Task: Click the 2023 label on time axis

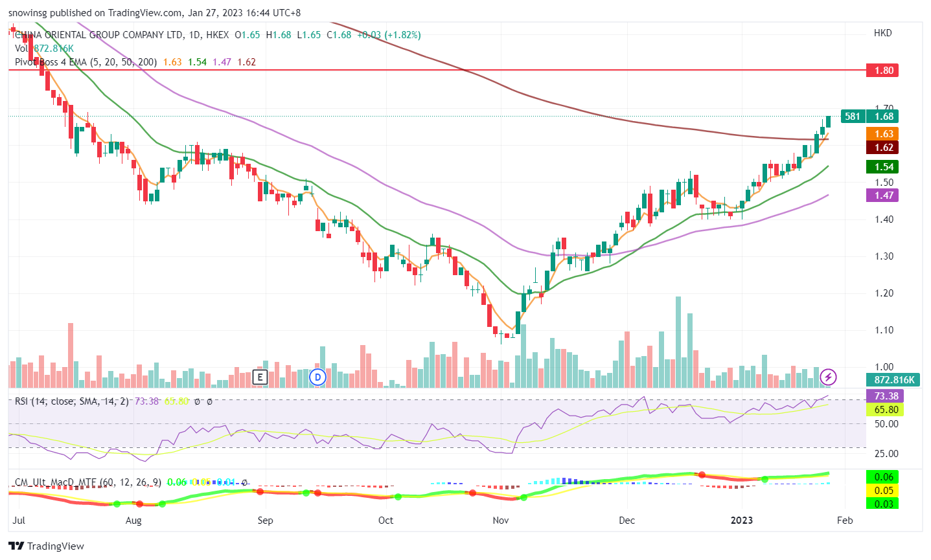Action: [x=742, y=521]
